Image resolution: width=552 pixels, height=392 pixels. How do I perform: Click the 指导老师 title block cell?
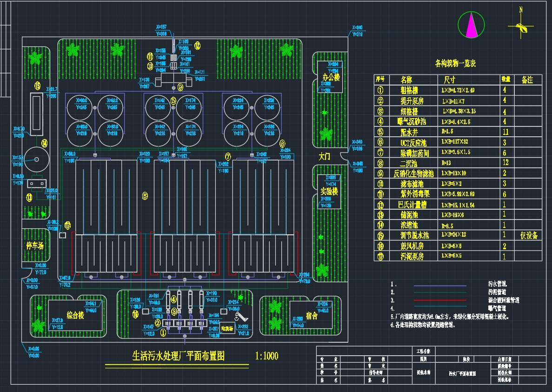point(376,372)
